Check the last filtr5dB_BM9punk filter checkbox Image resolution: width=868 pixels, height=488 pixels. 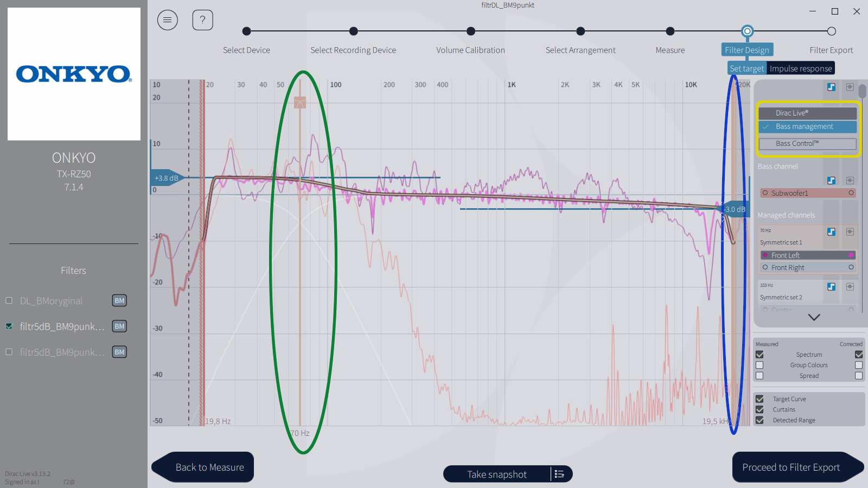pyautogui.click(x=9, y=352)
